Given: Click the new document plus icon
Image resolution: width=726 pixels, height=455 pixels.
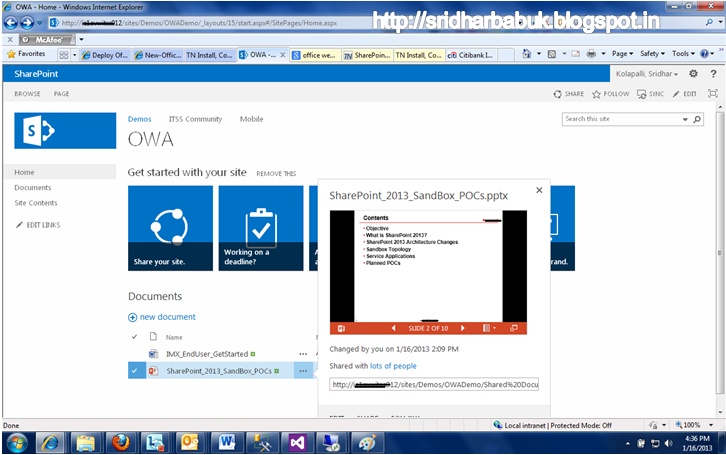Looking at the screenshot, I should click(x=132, y=318).
